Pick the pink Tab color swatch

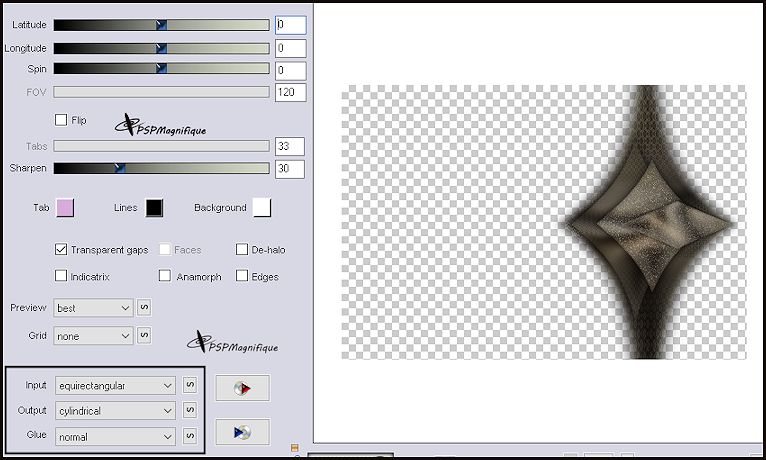pyautogui.click(x=66, y=207)
